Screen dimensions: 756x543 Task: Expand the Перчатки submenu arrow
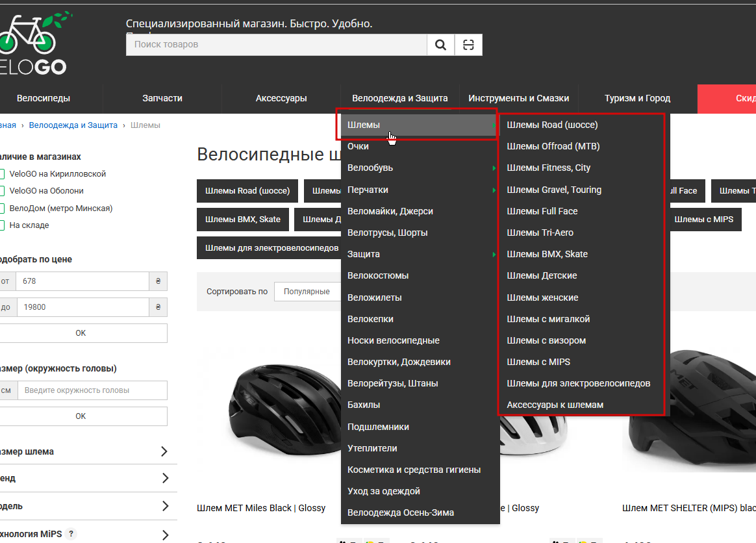(494, 190)
